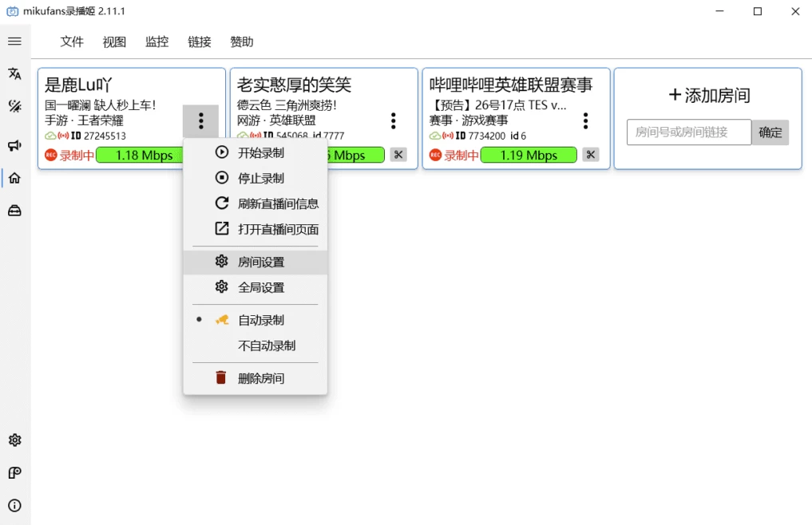The image size is (812, 525).
Task: Open the language translate icon in sidebar
Action: pos(14,74)
